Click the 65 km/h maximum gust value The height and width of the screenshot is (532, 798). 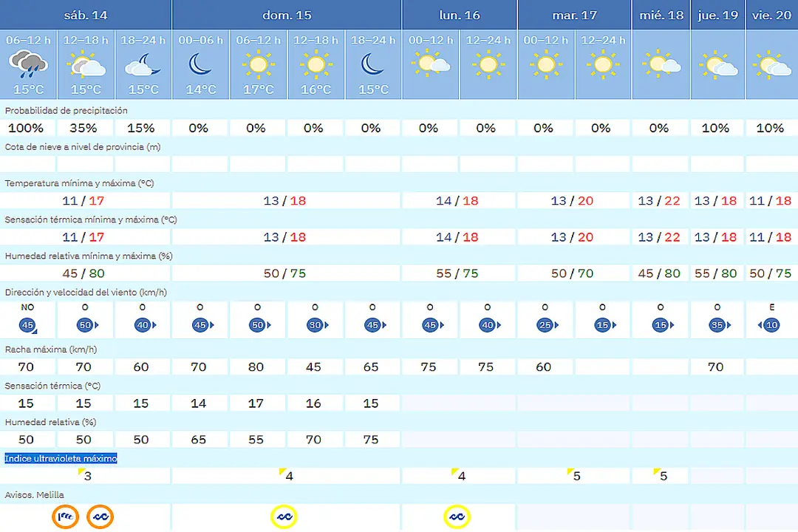(x=371, y=367)
